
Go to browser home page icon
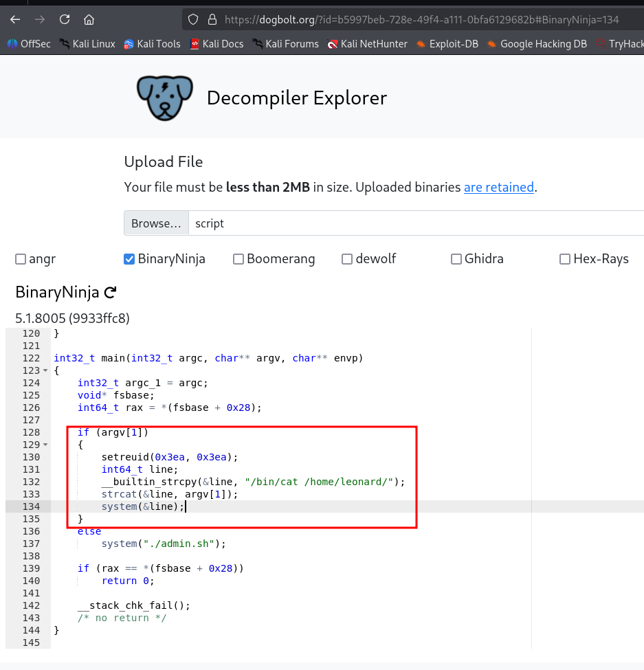click(x=89, y=19)
